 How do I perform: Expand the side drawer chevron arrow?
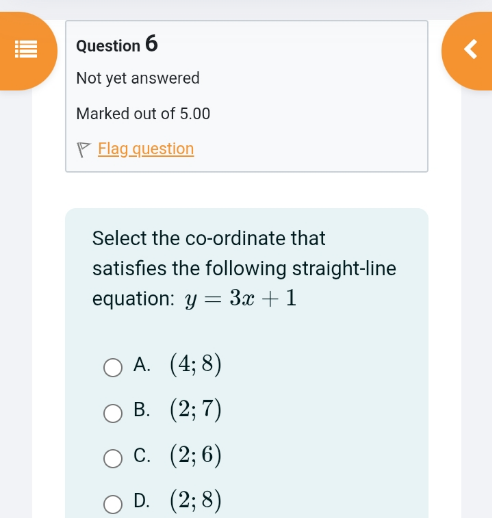tap(471, 49)
